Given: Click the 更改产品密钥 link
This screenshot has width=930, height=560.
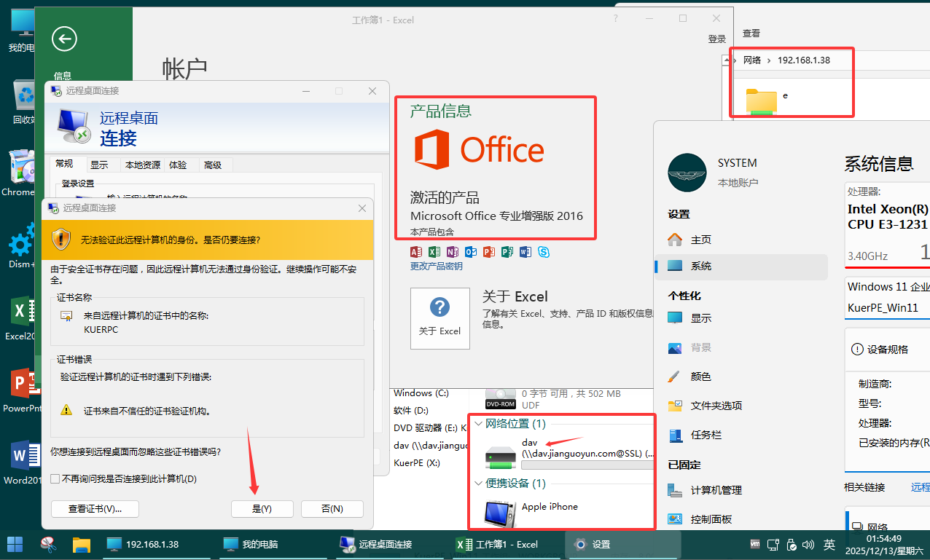Looking at the screenshot, I should (436, 267).
